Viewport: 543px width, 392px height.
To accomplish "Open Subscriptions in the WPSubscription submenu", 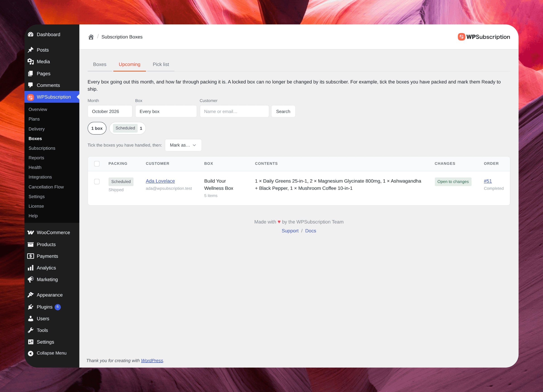I will (x=42, y=148).
